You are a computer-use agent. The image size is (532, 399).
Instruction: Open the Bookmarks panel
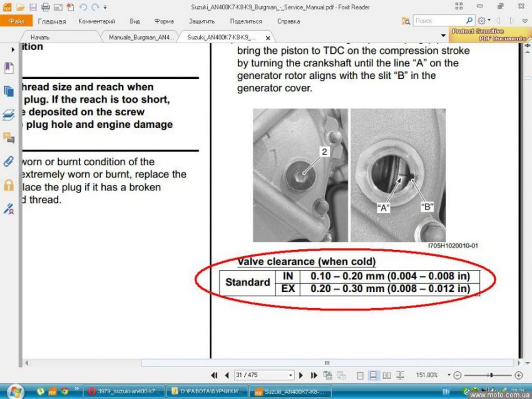click(9, 68)
